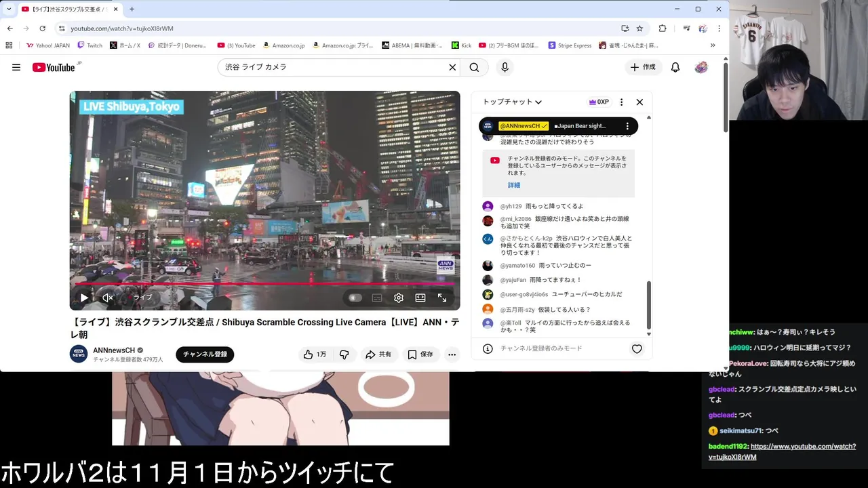Open the Yahoo! JAPAN bookmark
This screenshot has height=488, width=868.
click(x=47, y=45)
